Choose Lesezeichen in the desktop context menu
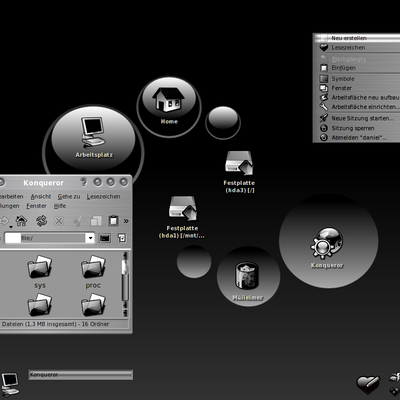The image size is (400, 400). pos(357,48)
